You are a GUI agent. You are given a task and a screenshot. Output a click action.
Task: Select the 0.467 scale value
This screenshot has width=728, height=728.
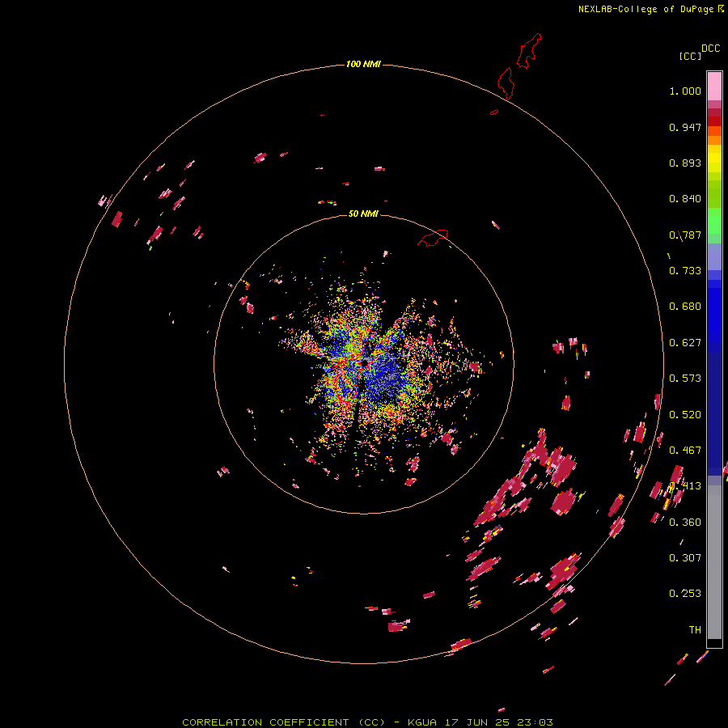point(685,451)
